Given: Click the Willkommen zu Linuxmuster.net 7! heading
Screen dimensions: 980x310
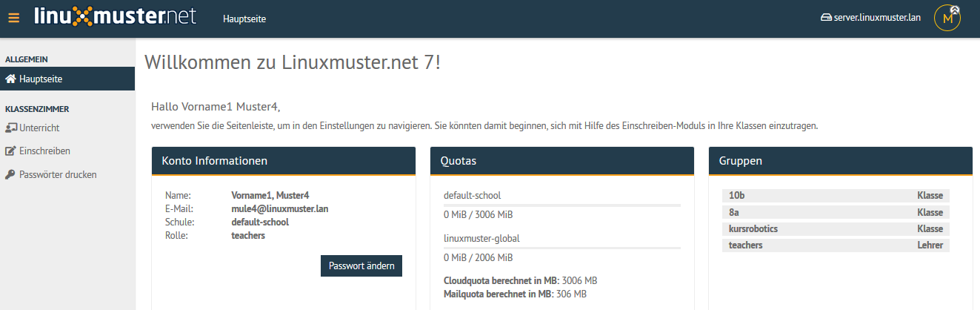Looking at the screenshot, I should pyautogui.click(x=293, y=62).
